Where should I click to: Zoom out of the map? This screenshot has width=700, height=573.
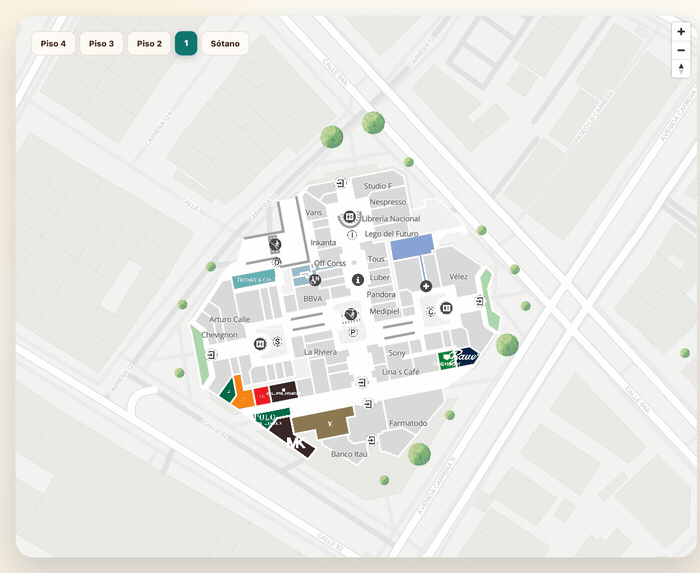click(681, 50)
